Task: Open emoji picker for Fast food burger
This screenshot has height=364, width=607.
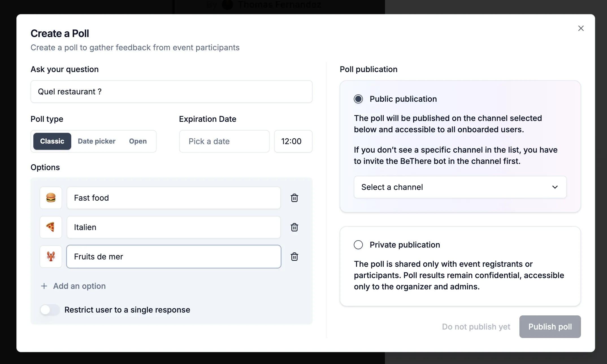Action: [x=51, y=198]
